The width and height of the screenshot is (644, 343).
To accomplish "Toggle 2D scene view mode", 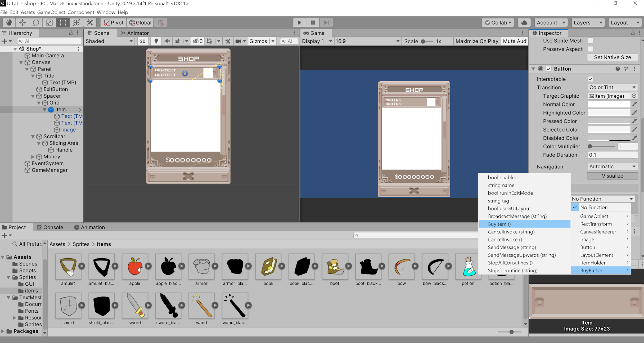I will pos(143,41).
